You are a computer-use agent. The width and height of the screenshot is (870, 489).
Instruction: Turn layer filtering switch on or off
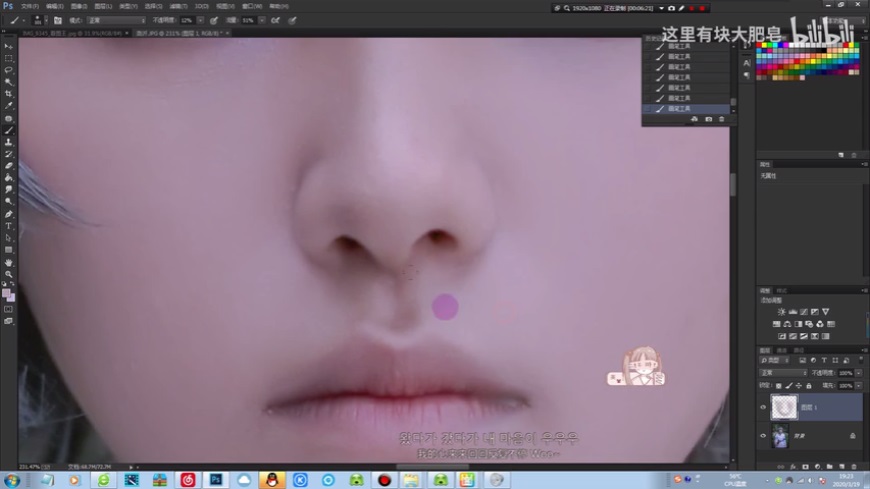pos(861,360)
